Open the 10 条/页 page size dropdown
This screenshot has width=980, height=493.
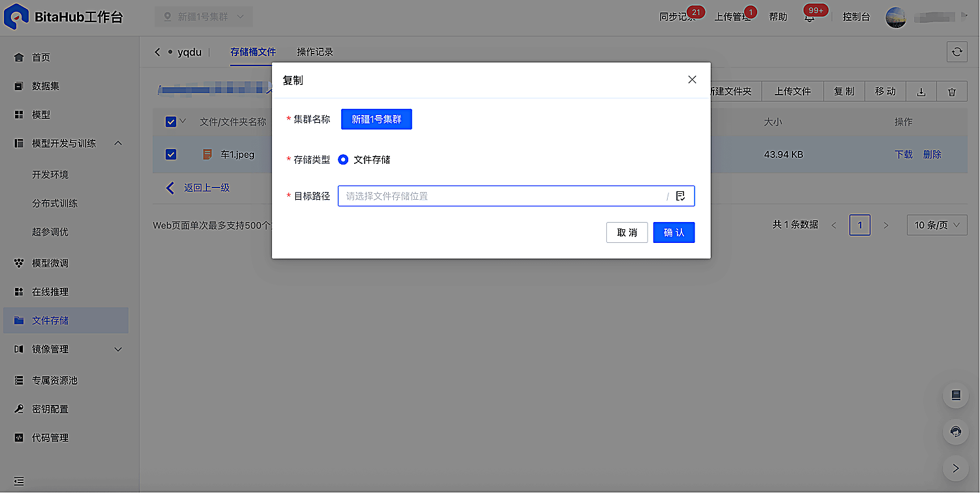coord(937,225)
